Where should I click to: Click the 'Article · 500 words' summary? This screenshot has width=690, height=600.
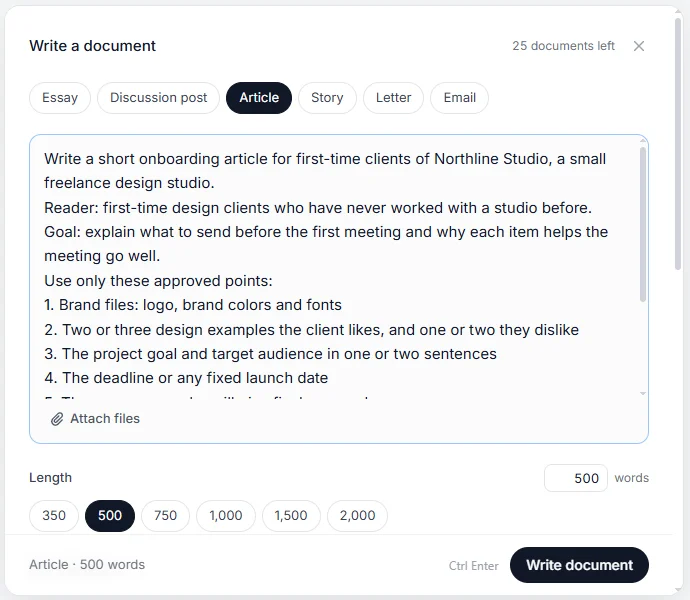click(87, 565)
